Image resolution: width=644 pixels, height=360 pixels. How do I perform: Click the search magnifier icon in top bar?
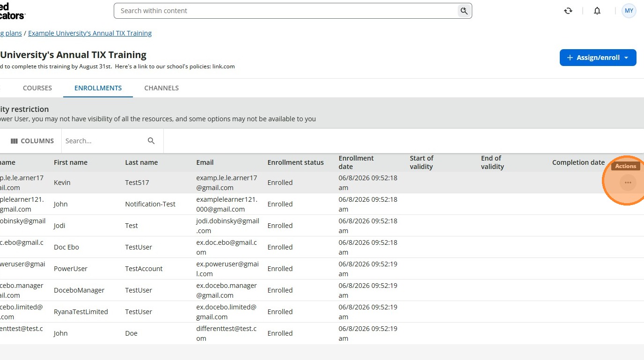[464, 11]
